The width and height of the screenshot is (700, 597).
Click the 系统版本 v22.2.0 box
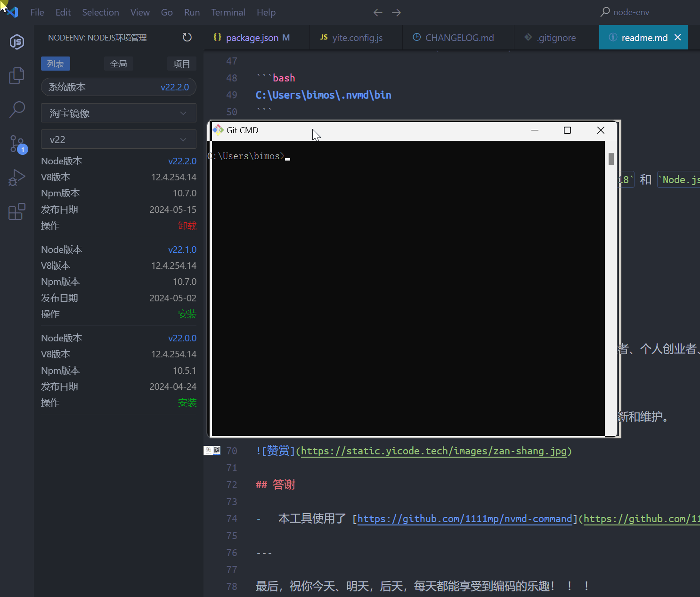(x=119, y=87)
